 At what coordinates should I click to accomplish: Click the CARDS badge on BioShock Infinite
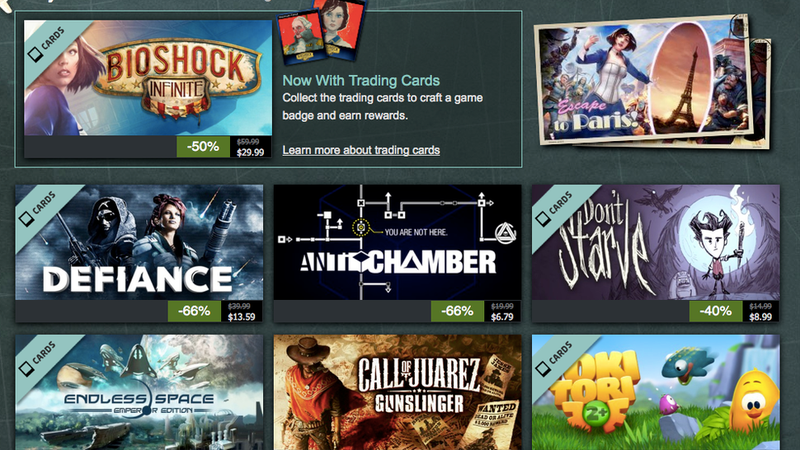pyautogui.click(x=47, y=44)
